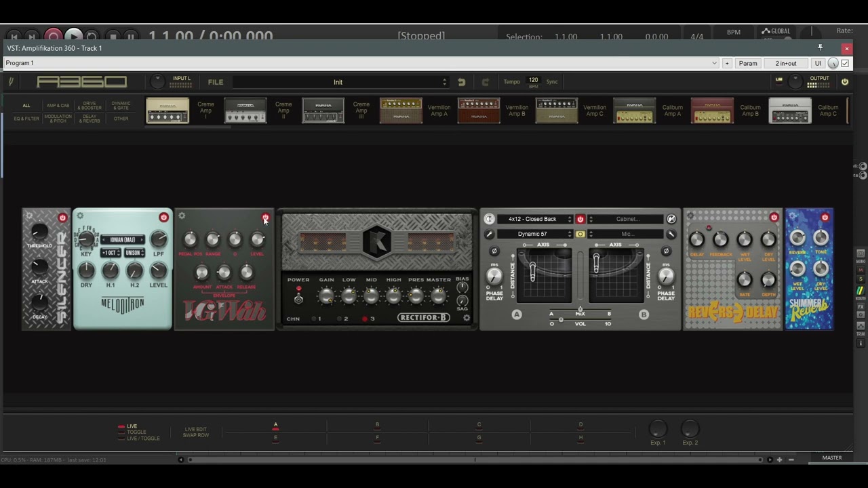Viewport: 868px width, 488px height.
Task: Pin the VST window on top
Action: tap(820, 47)
